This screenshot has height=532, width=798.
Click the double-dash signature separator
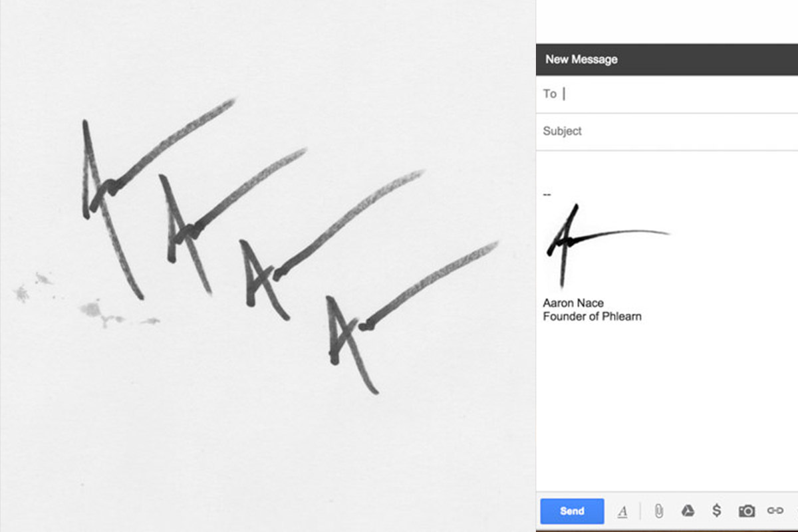tap(547, 194)
